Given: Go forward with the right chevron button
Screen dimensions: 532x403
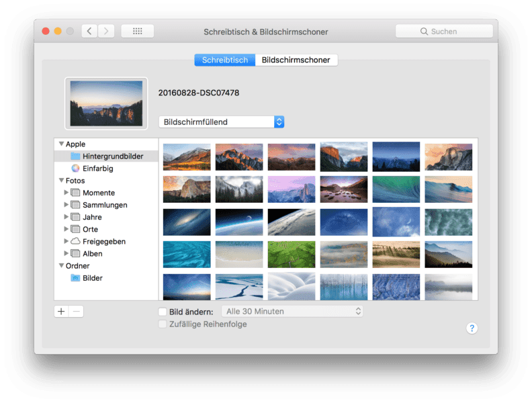Looking at the screenshot, I should coord(106,31).
